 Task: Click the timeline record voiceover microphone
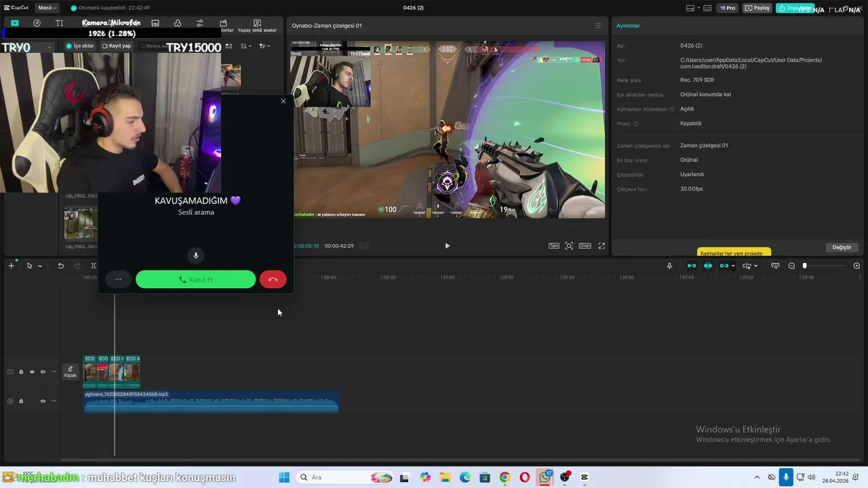click(669, 266)
